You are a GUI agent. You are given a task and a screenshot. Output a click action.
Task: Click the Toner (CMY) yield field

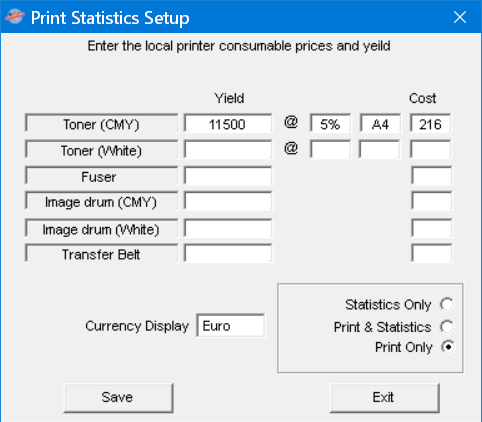pyautogui.click(x=228, y=123)
